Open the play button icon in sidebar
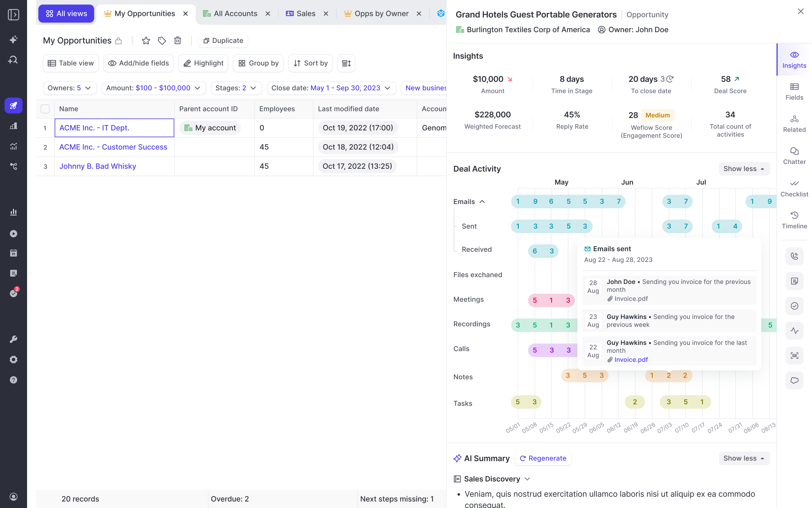 [14, 233]
